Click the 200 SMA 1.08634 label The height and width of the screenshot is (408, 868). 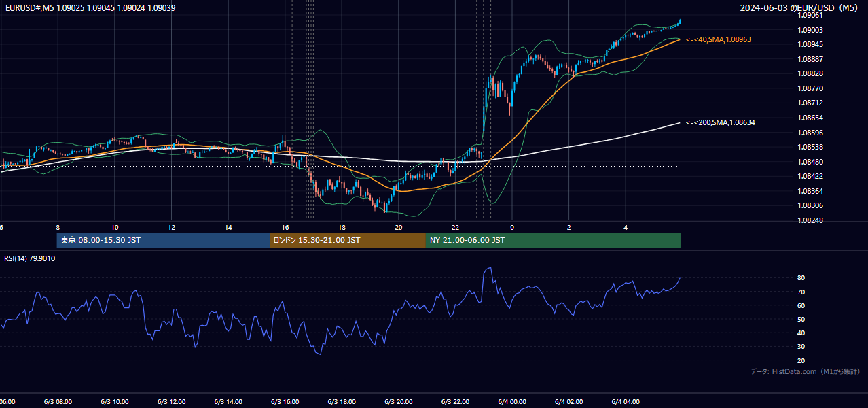pos(721,122)
